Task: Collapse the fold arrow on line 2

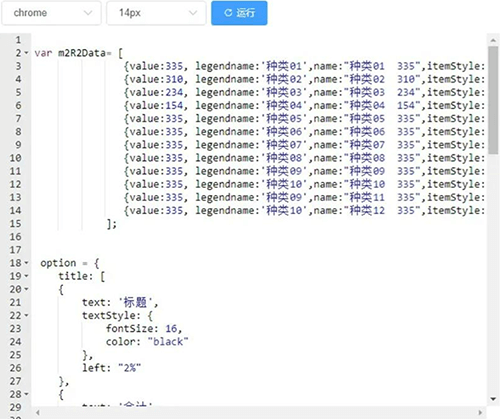Action: (x=27, y=53)
